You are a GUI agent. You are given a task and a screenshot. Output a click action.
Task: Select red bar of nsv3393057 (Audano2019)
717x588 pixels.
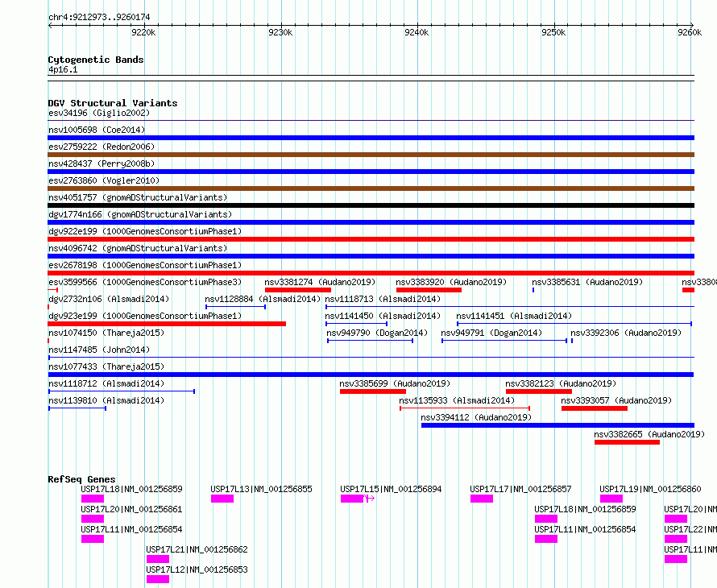pos(595,408)
